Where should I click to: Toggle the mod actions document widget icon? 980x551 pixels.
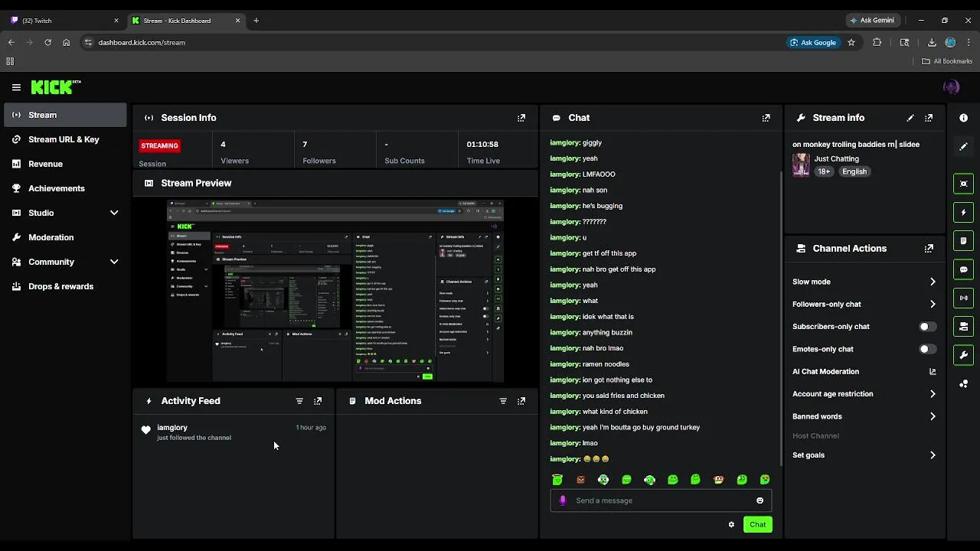click(963, 241)
